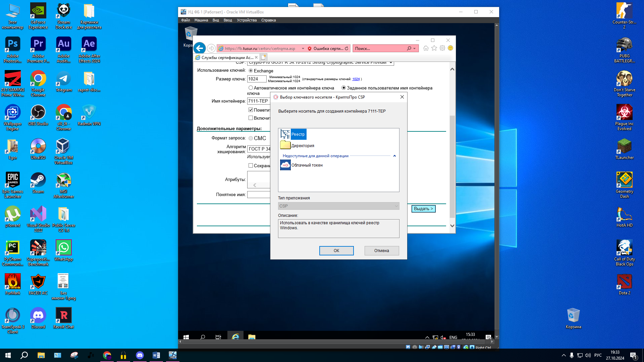Show hidden icons in host system tray

pos(563,355)
